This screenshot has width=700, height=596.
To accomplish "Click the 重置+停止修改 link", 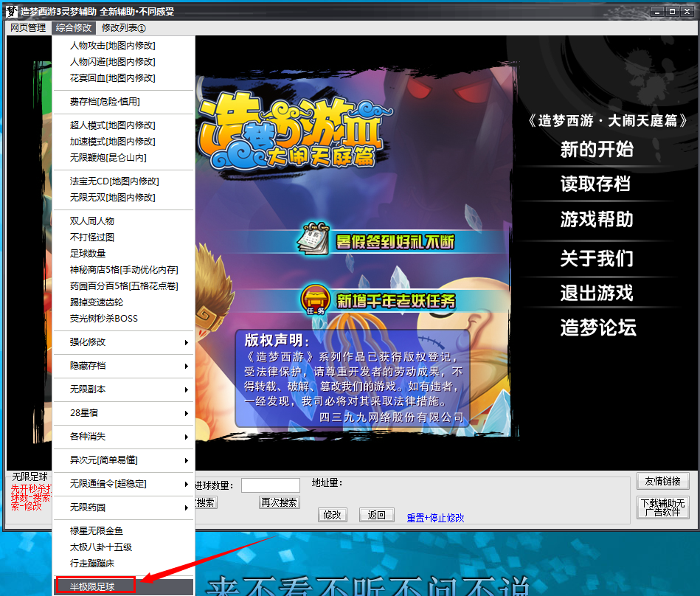I will 435,518.
